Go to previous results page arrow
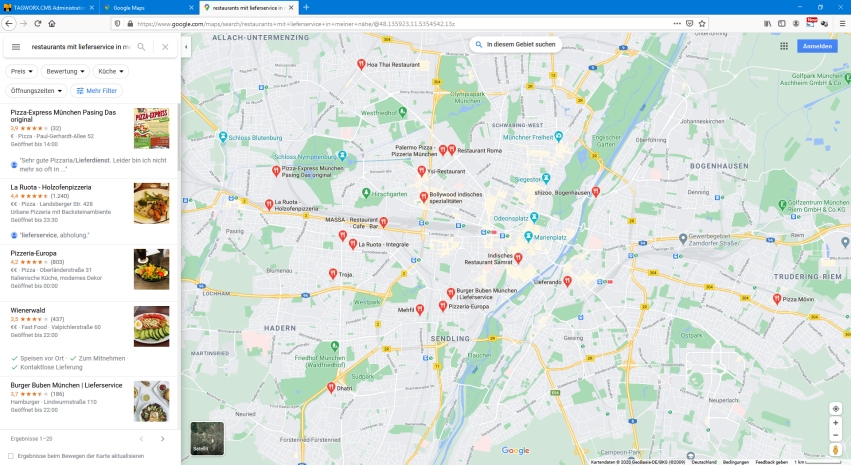This screenshot has width=851, height=465. click(141, 438)
